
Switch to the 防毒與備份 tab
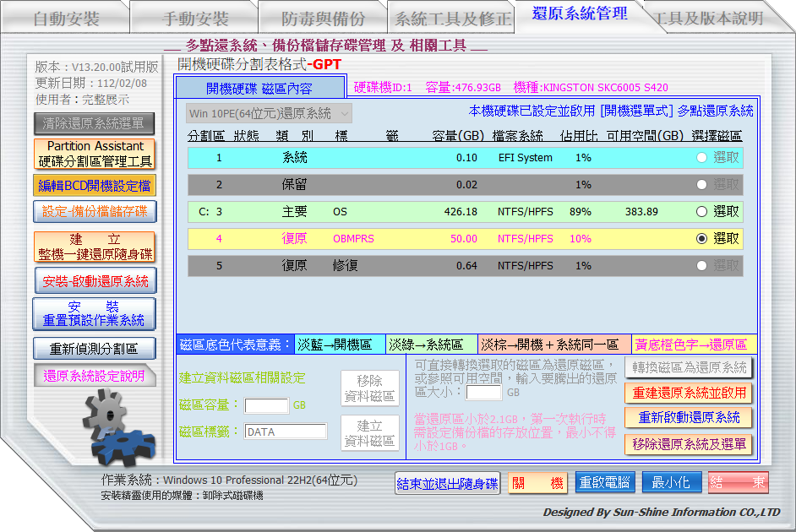click(x=323, y=19)
